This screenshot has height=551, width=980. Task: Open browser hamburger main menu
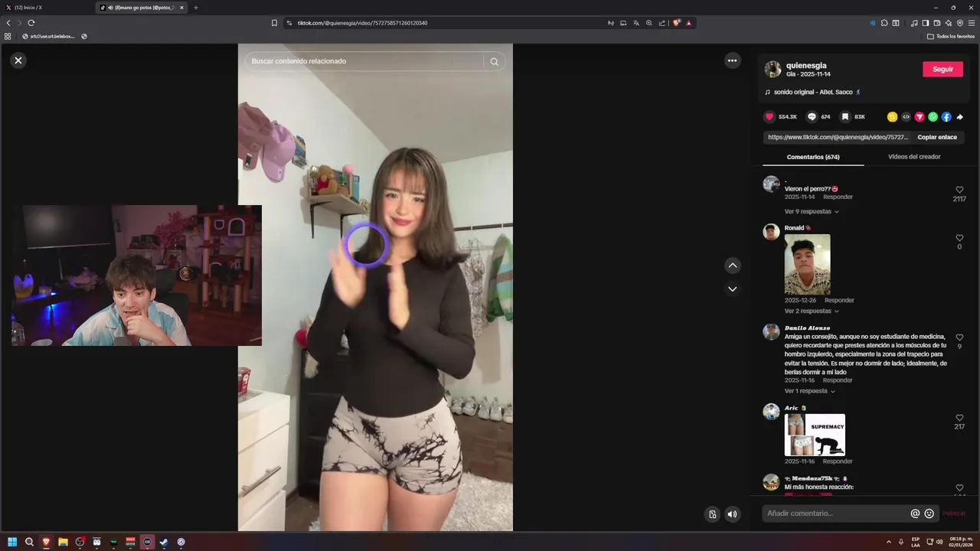pyautogui.click(x=972, y=23)
